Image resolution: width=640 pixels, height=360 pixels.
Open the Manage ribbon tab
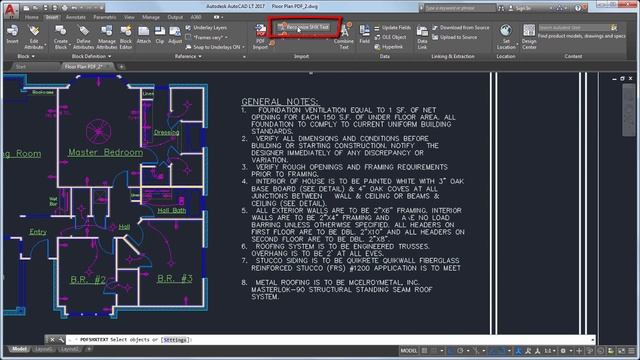[151, 17]
